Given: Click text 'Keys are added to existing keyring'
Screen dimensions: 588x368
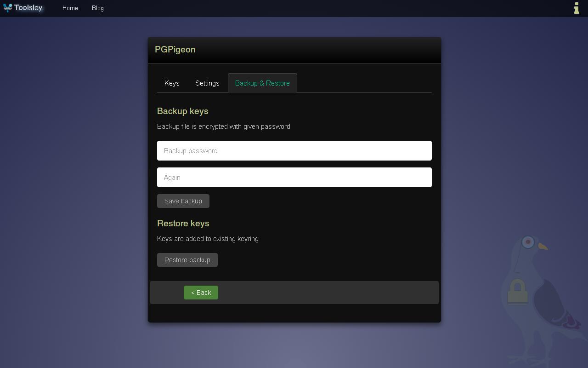Looking at the screenshot, I should [x=208, y=239].
